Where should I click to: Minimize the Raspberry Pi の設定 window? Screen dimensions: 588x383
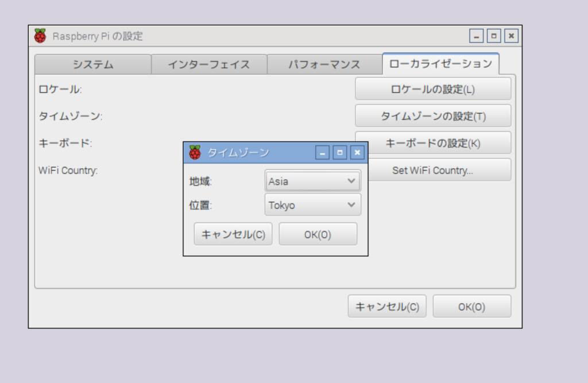[x=476, y=36]
